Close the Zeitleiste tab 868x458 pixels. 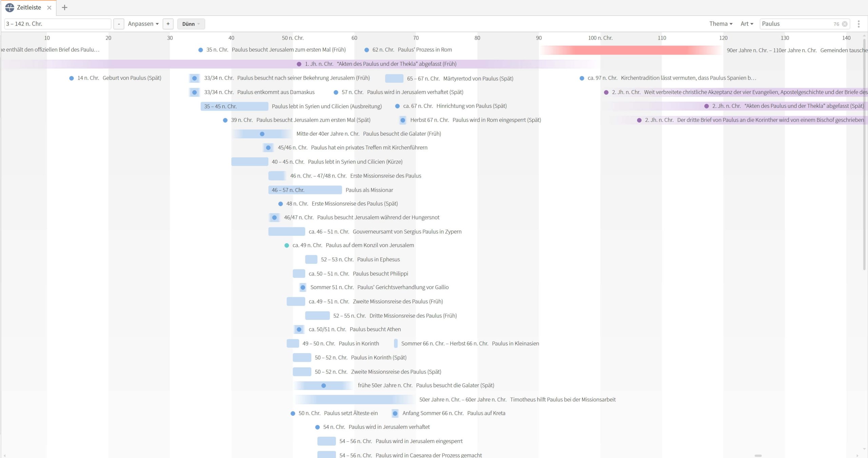(49, 7)
